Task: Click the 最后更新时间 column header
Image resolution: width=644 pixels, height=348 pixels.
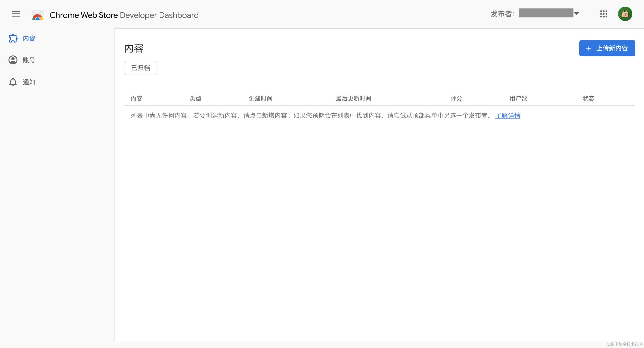Action: 353,98
